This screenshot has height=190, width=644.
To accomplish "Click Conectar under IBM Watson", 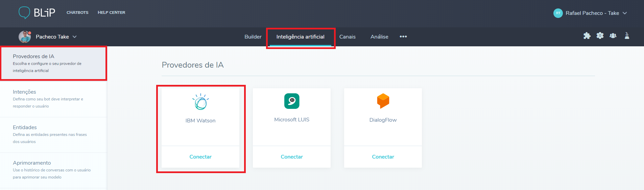I will tap(200, 157).
